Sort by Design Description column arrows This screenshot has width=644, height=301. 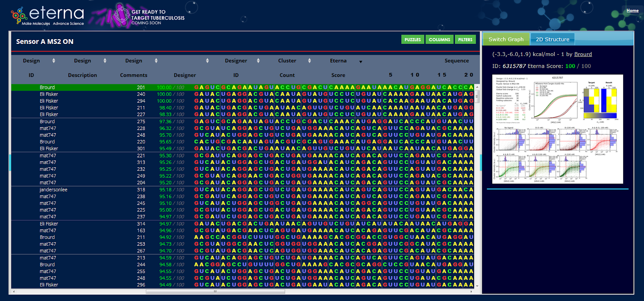pyautogui.click(x=105, y=61)
